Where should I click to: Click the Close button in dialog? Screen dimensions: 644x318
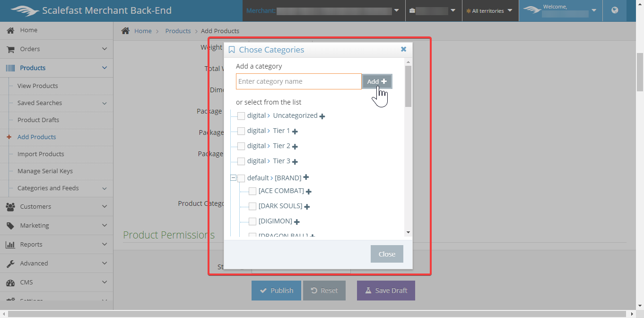pyautogui.click(x=386, y=254)
